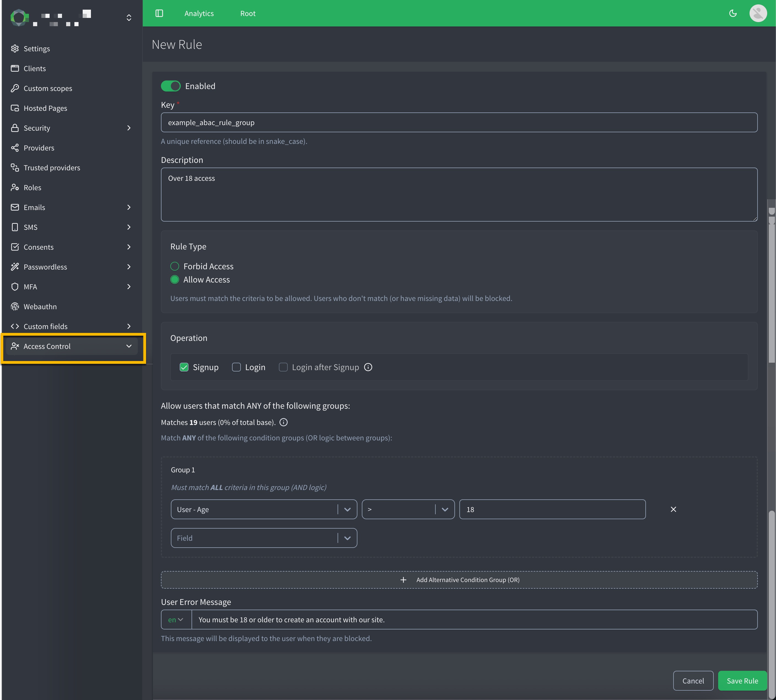Switch to dark mode moon icon

732,14
